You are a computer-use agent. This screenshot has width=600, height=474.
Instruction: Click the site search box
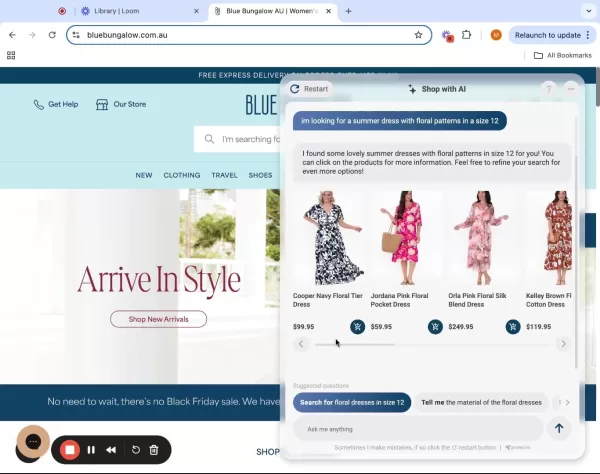[237, 139]
